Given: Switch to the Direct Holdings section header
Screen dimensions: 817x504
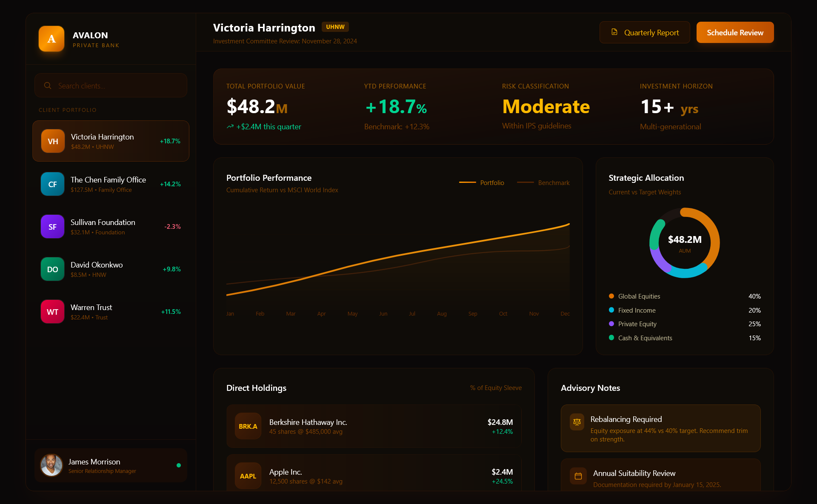Looking at the screenshot, I should point(256,388).
